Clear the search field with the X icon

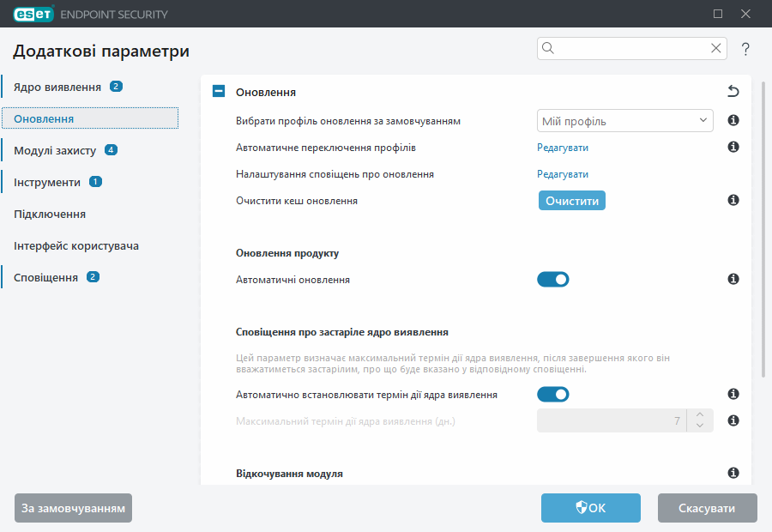click(x=715, y=48)
